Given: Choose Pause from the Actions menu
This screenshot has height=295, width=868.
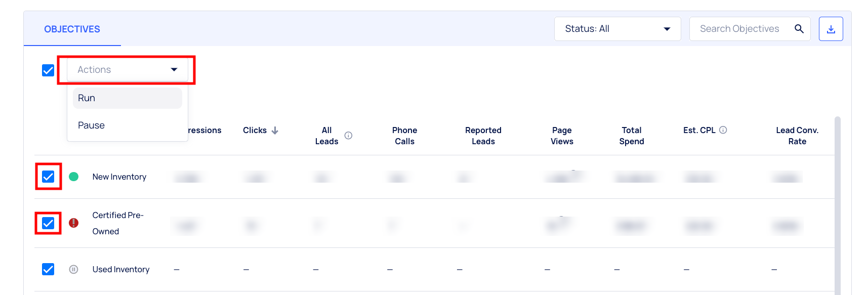Looking at the screenshot, I should (x=128, y=125).
